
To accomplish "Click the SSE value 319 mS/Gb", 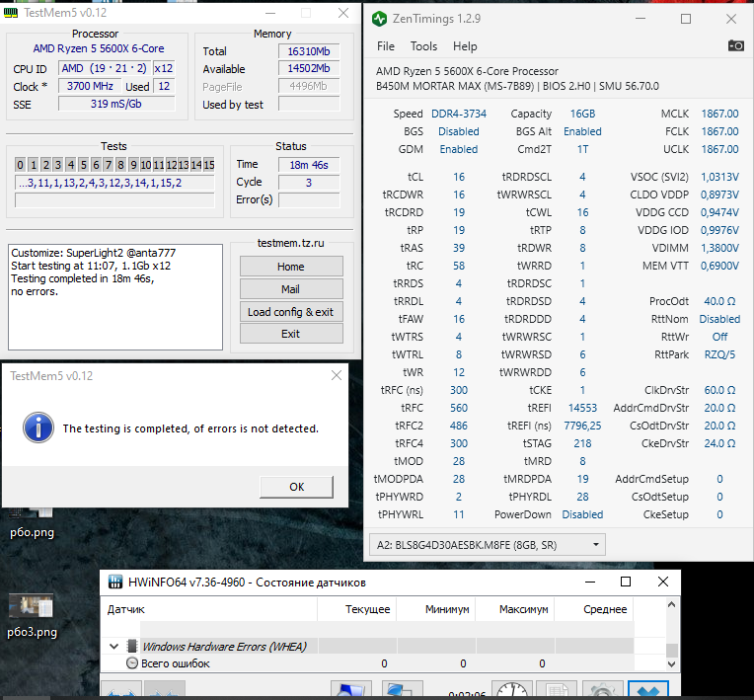I will tap(116, 104).
